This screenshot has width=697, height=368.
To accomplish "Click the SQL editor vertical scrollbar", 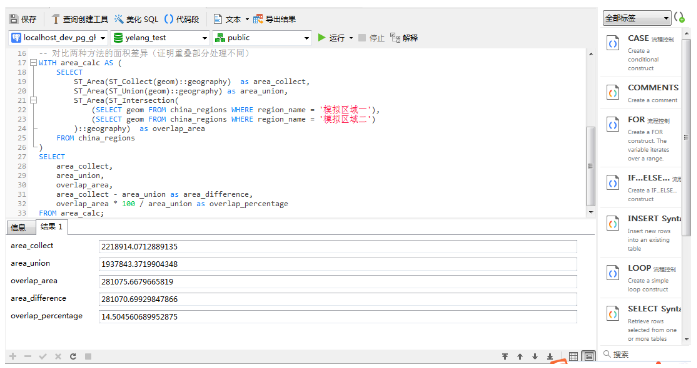I will coord(590,165).
